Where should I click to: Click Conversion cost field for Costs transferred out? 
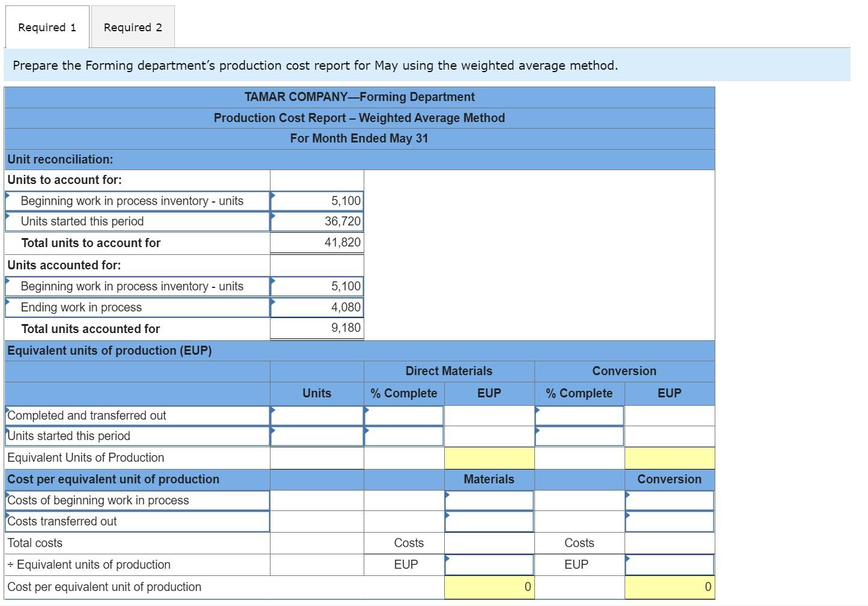(x=670, y=521)
